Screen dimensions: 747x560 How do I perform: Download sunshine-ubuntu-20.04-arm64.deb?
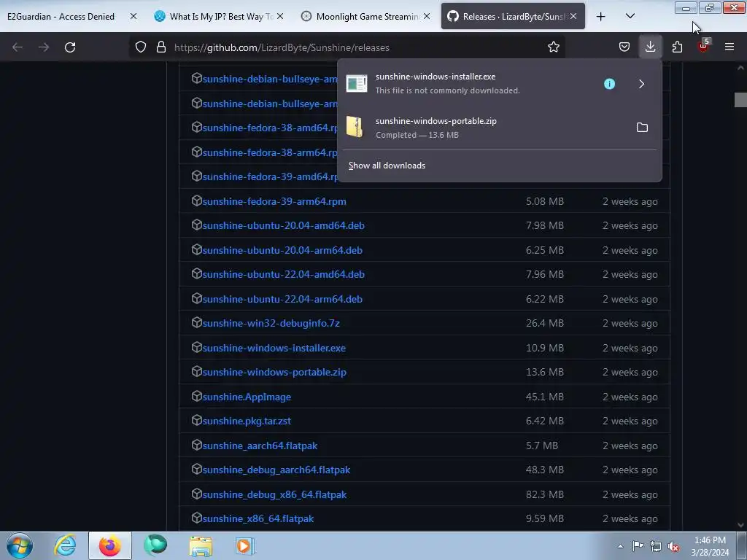coord(282,251)
